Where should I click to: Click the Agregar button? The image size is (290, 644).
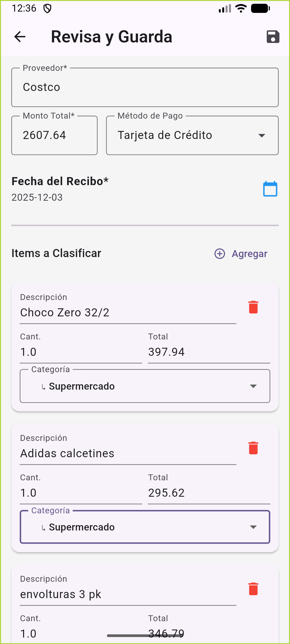pos(249,254)
